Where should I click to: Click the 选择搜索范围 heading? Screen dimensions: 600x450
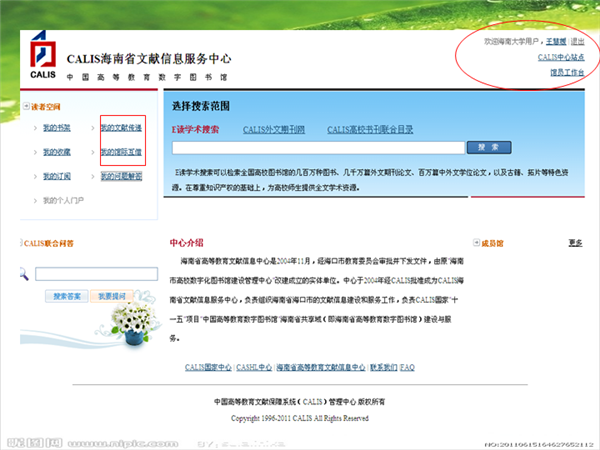[x=201, y=106]
